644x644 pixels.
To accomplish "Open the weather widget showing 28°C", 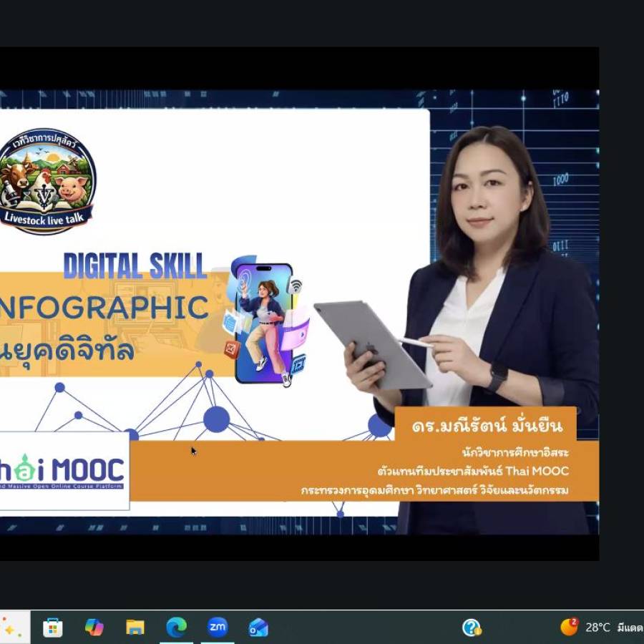I will (569, 628).
